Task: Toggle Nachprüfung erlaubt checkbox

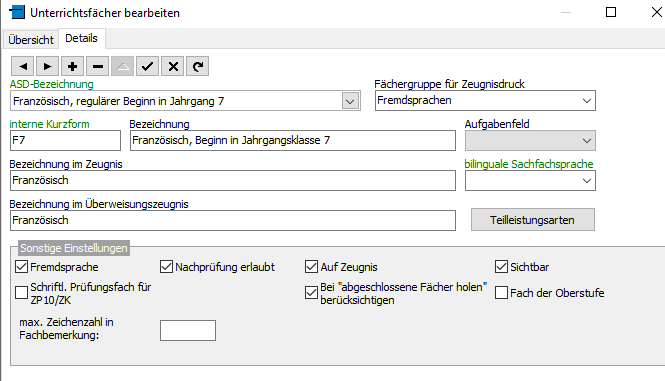Action: pos(166,267)
